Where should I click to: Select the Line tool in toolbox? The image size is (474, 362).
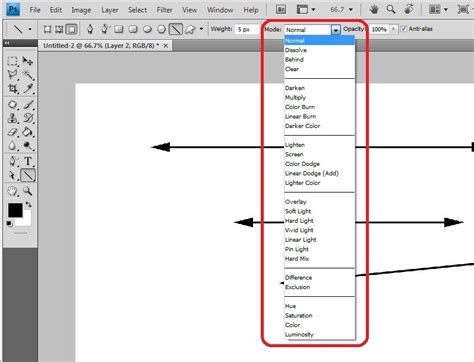coord(28,175)
